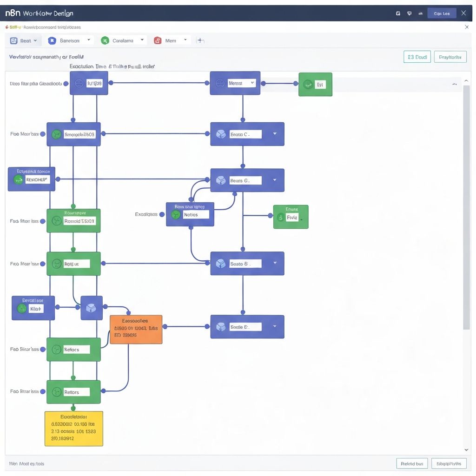Click the green icon in the Notios node
This screenshot has width=476, height=476.
[176, 215]
